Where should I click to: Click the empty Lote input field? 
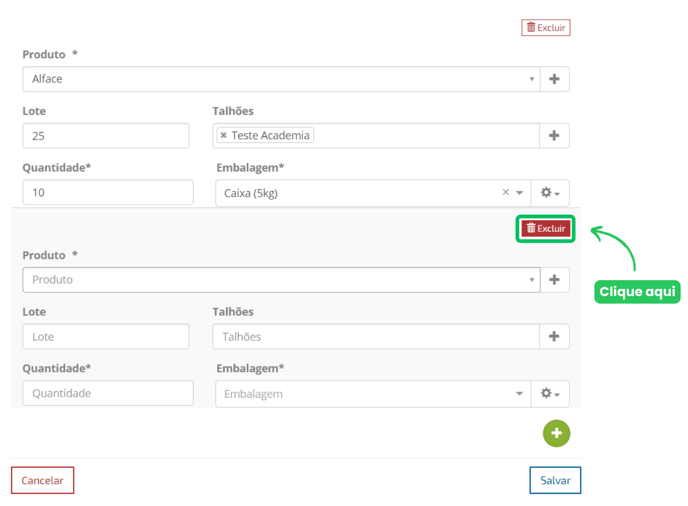click(106, 337)
